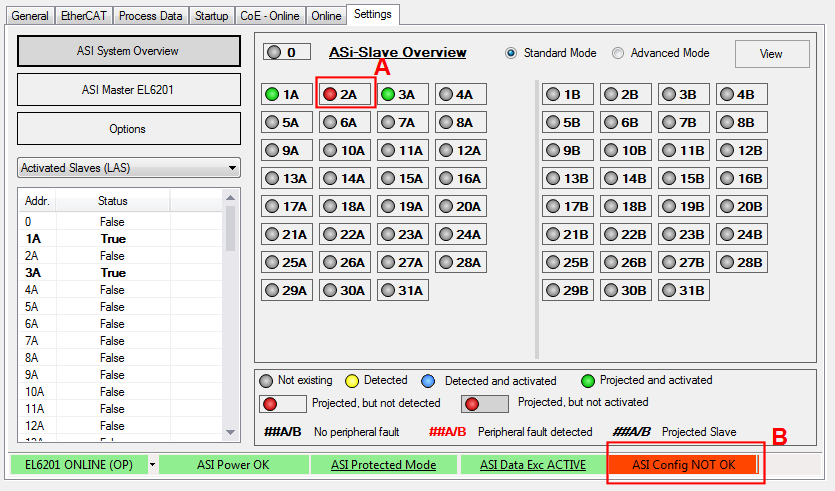
Task: Click ASi-Slave Overview heading
Action: click(397, 52)
